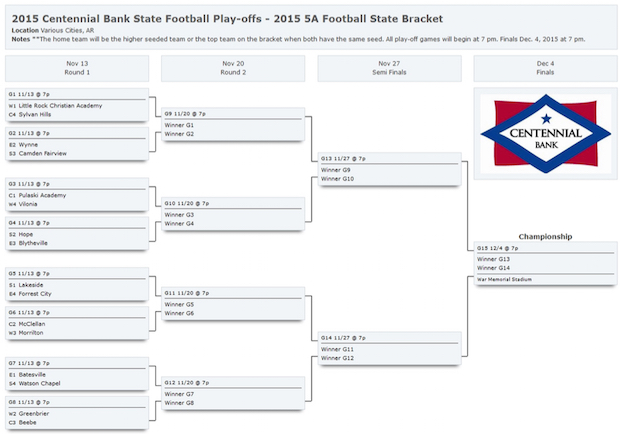Open the Pulaski Academy team entry

(42, 195)
